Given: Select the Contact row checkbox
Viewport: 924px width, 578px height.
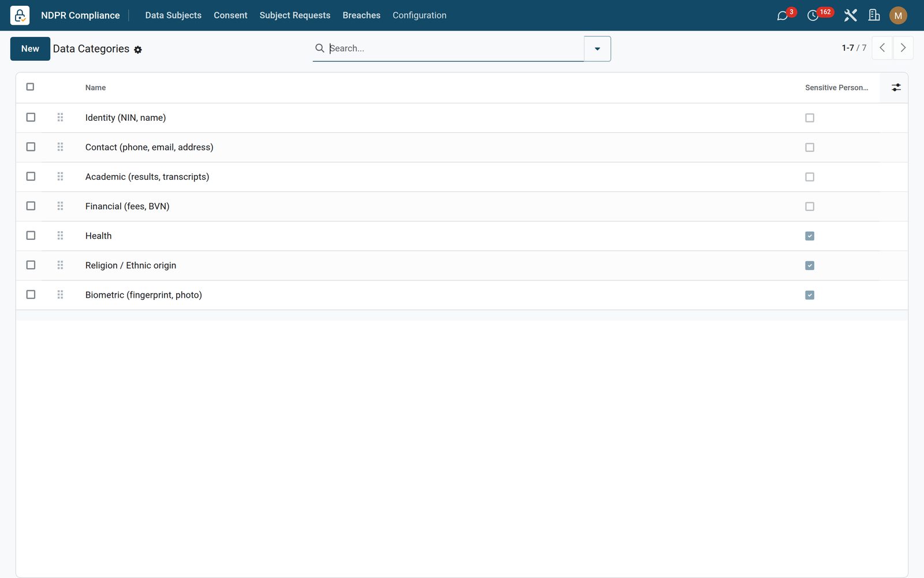Looking at the screenshot, I should [x=31, y=147].
